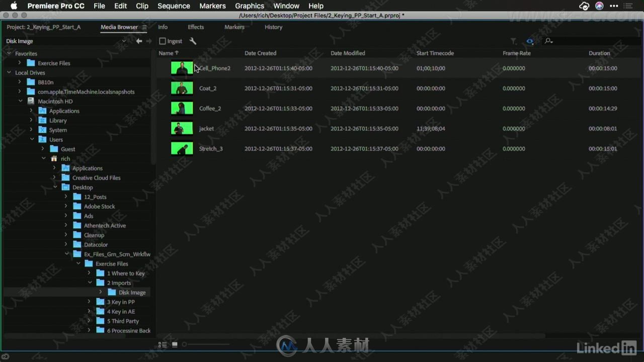Select the Disk Image folder in tree

(x=132, y=292)
